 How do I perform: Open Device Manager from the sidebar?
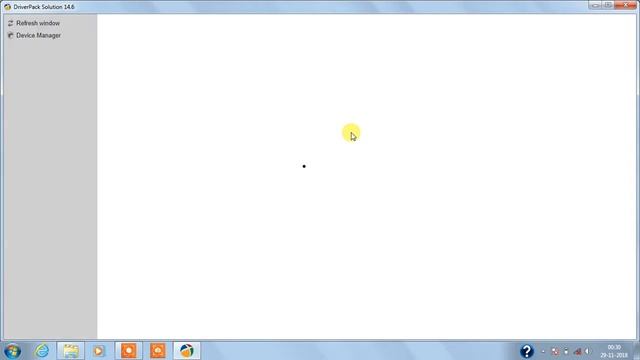point(38,36)
